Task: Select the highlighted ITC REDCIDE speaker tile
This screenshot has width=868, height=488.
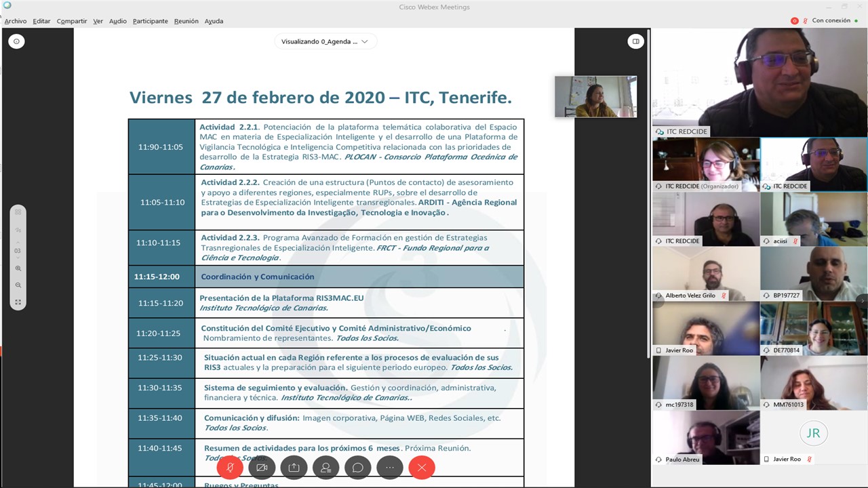Action: (x=814, y=164)
